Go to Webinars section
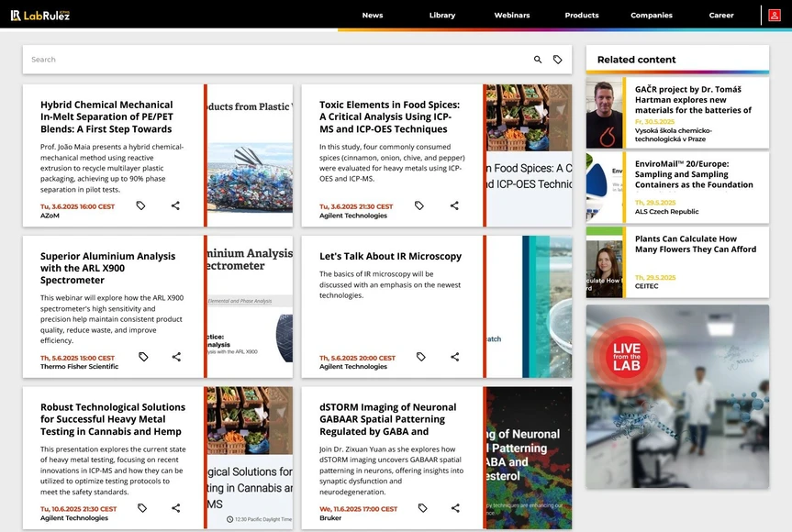The height and width of the screenshot is (532, 792). 512,16
